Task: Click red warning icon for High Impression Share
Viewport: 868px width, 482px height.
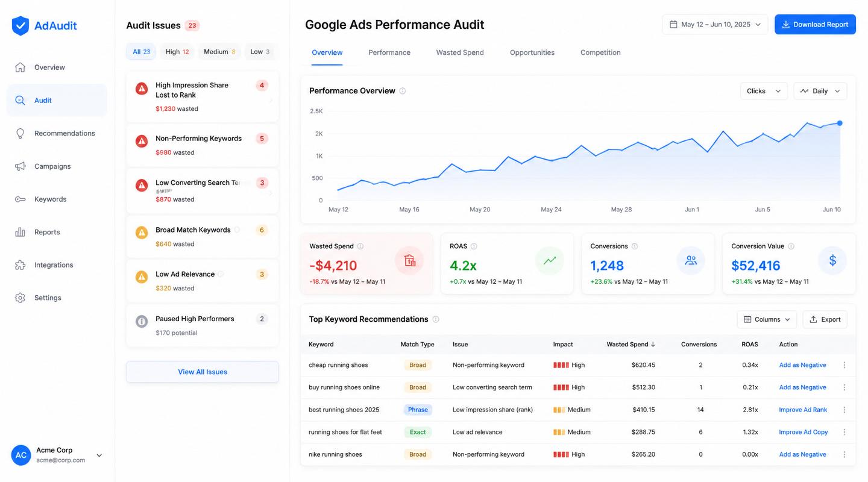Action: click(x=142, y=89)
